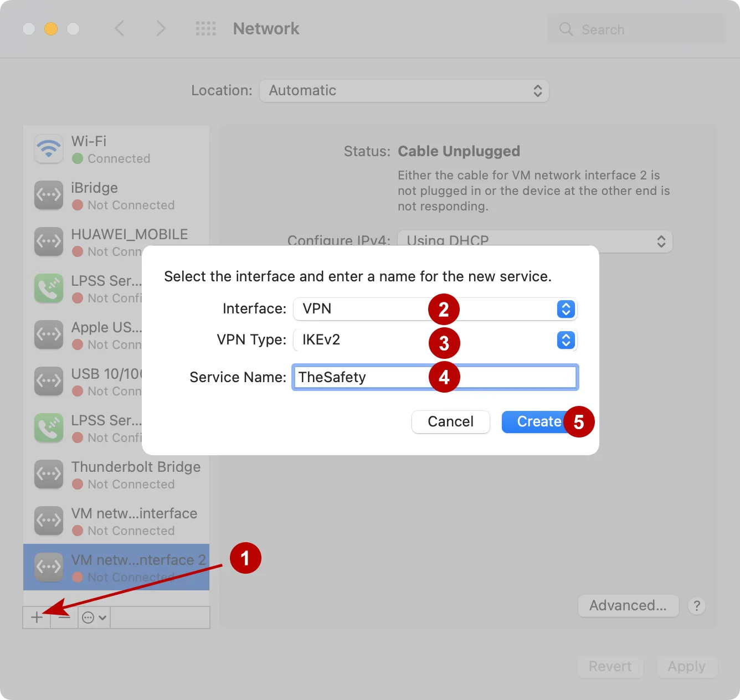
Task: Open the help question mark icon
Action: pyautogui.click(x=697, y=606)
